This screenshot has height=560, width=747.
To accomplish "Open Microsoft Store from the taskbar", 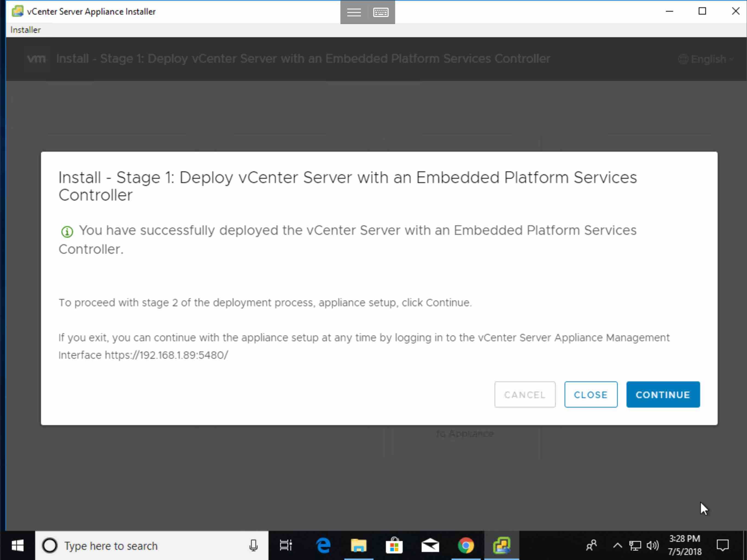I will coord(394,545).
